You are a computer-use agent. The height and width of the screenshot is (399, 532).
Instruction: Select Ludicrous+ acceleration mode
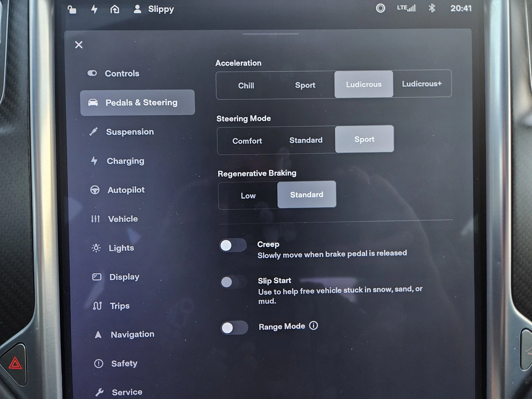[x=422, y=84]
